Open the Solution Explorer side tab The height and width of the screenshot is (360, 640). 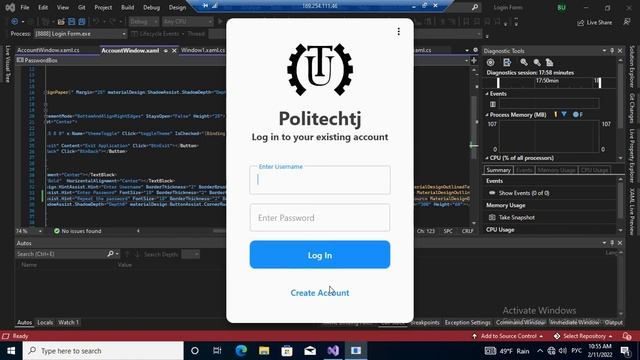tap(632, 66)
